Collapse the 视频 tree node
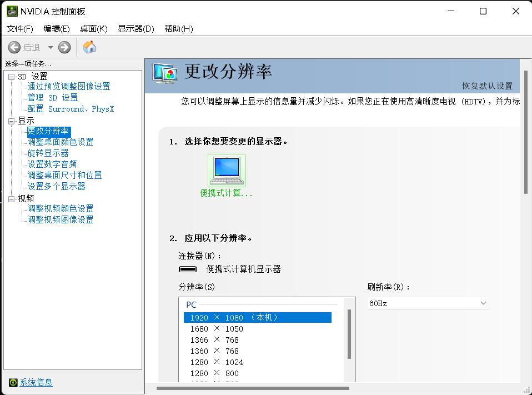Screen dimensions: 532x395 click(12, 198)
